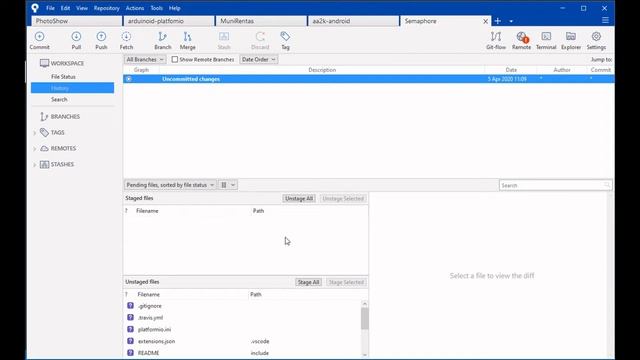Open the file list view mode dropdown

pyautogui.click(x=228, y=185)
